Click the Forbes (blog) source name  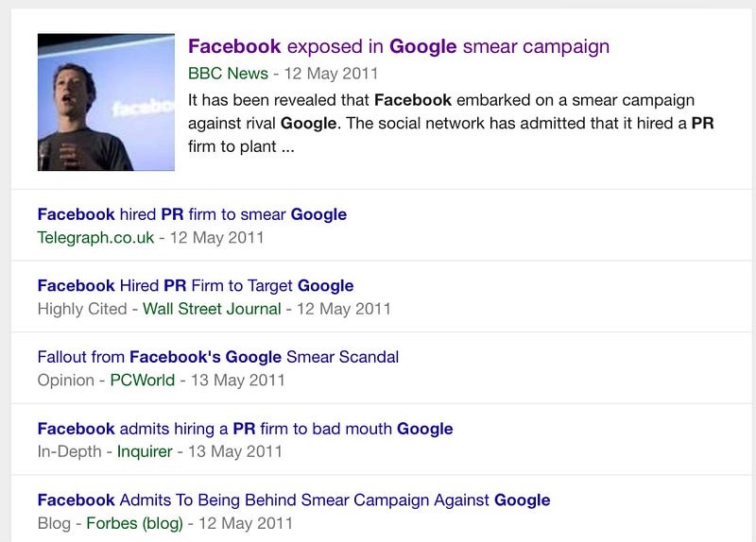tap(134, 523)
